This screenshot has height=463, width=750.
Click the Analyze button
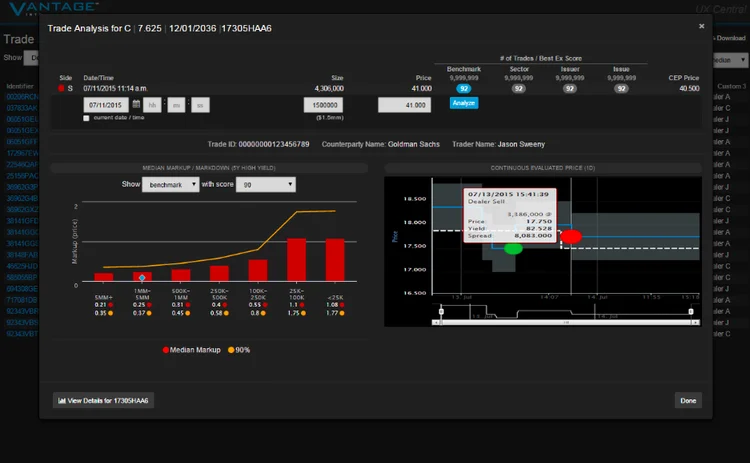pos(463,103)
